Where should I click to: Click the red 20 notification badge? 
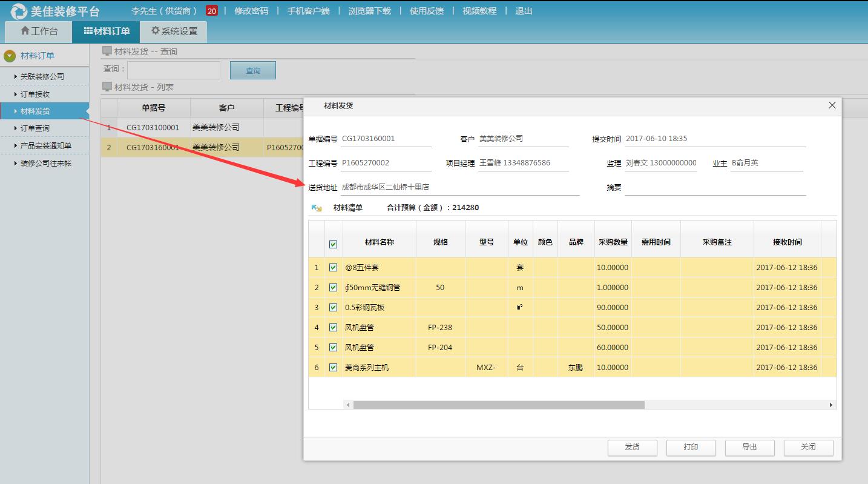pyautogui.click(x=211, y=10)
